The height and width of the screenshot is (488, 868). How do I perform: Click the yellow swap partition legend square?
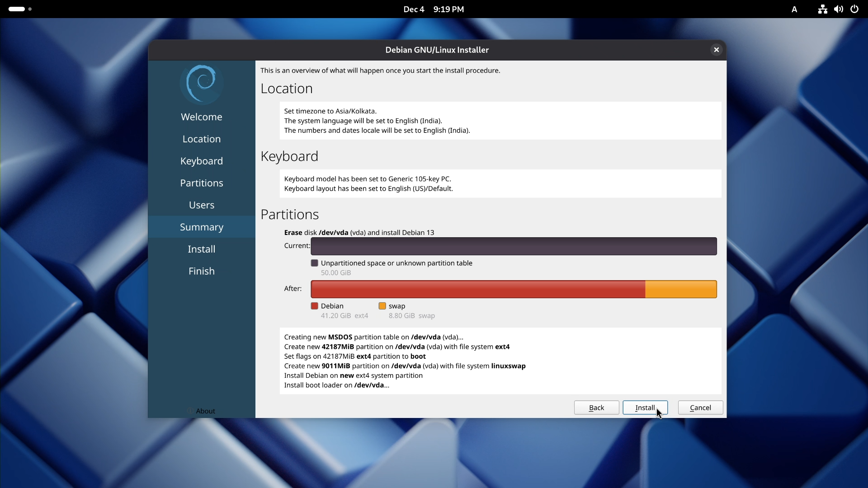(383, 306)
